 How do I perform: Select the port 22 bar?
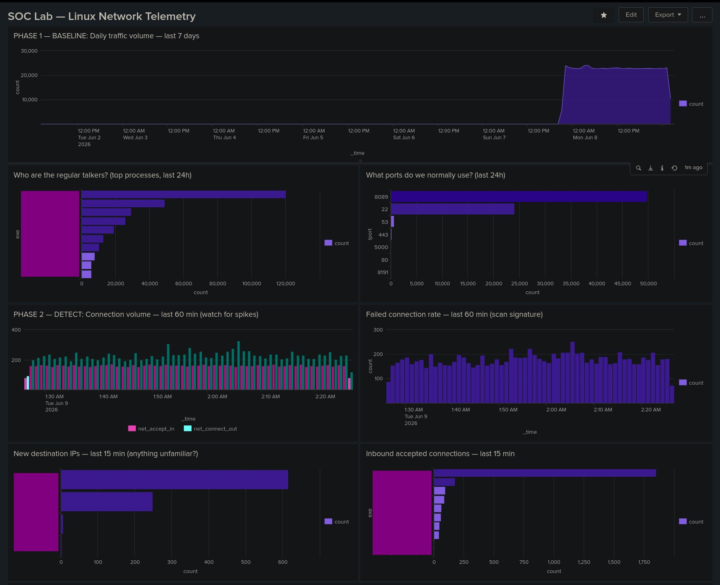pos(452,209)
